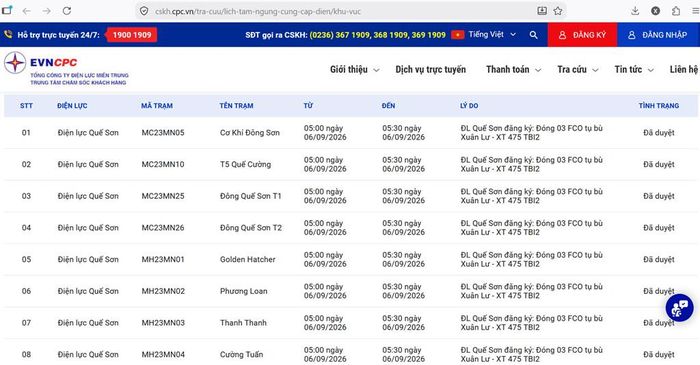Click the EVNCPC logo
Image resolution: width=700 pixels, height=365 pixels.
tap(66, 68)
